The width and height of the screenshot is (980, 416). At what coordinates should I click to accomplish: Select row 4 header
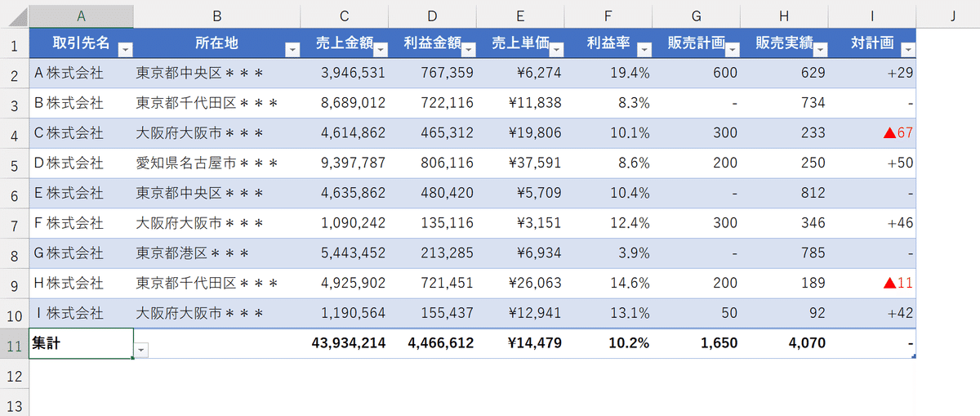click(14, 132)
